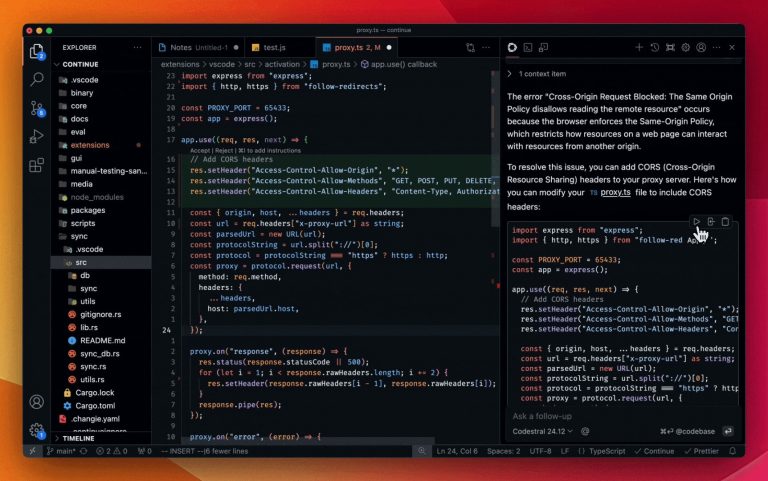
Task: Open Run and Debug view
Action: [x=37, y=136]
